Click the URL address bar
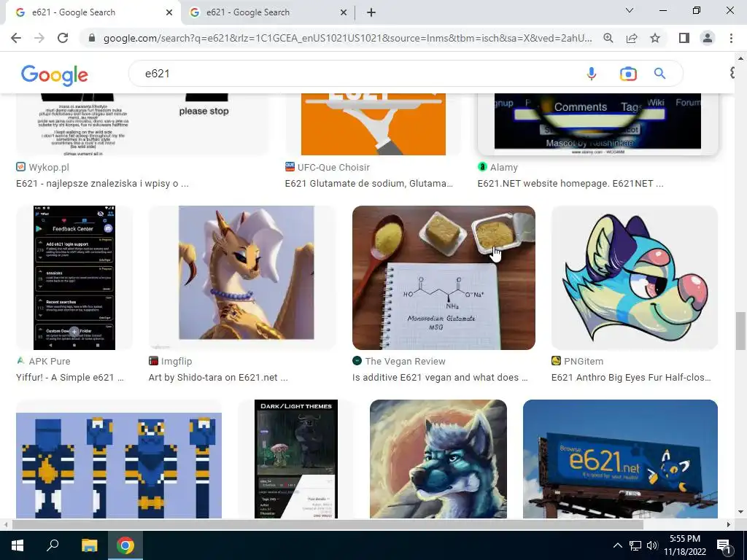747x560 pixels. pos(348,38)
